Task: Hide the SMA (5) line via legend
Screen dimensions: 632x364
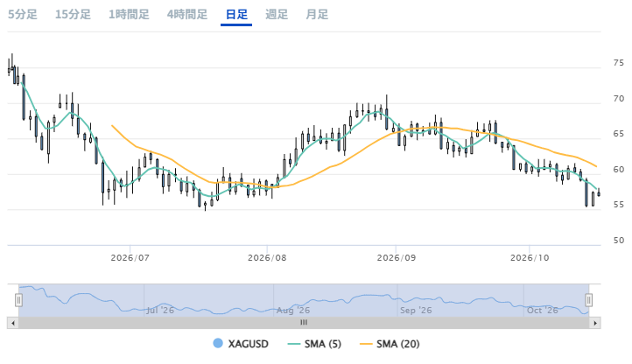Action: coord(314,344)
